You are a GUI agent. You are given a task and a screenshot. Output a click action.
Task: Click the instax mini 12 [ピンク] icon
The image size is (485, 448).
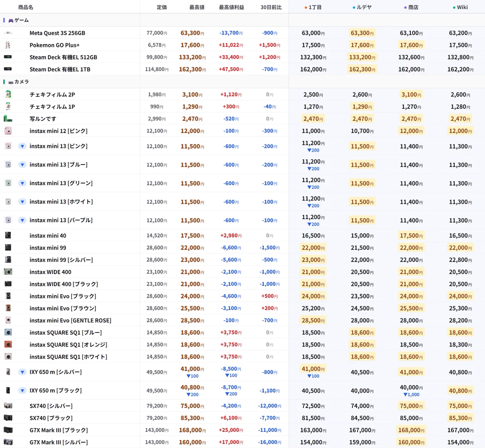click(8, 131)
